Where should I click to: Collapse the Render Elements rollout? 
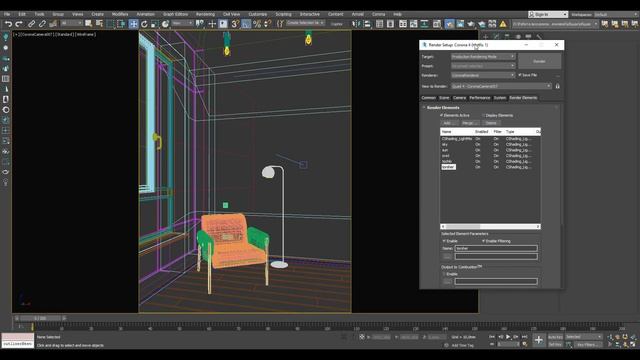pos(443,108)
